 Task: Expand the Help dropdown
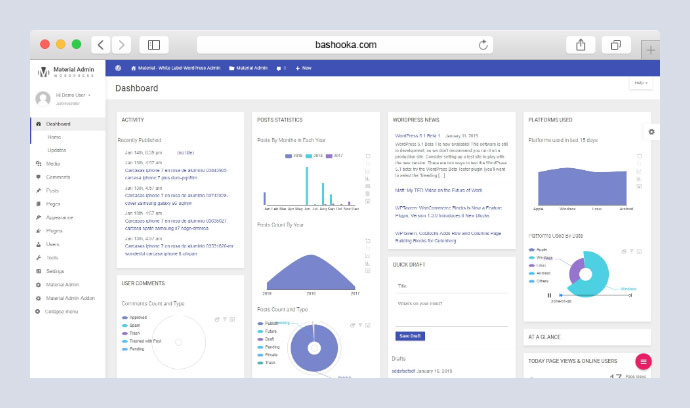pyautogui.click(x=640, y=83)
